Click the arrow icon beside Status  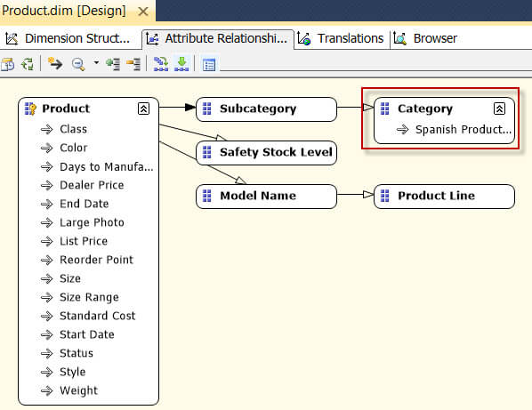pos(47,353)
